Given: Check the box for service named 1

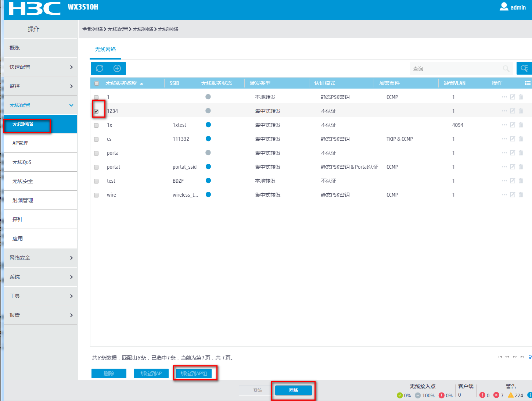Looking at the screenshot, I should click(x=96, y=97).
